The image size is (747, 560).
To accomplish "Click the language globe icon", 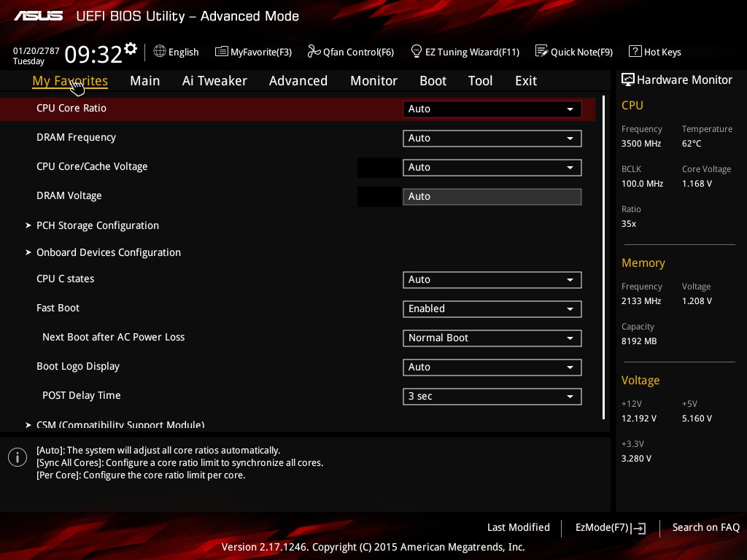I will tap(160, 51).
